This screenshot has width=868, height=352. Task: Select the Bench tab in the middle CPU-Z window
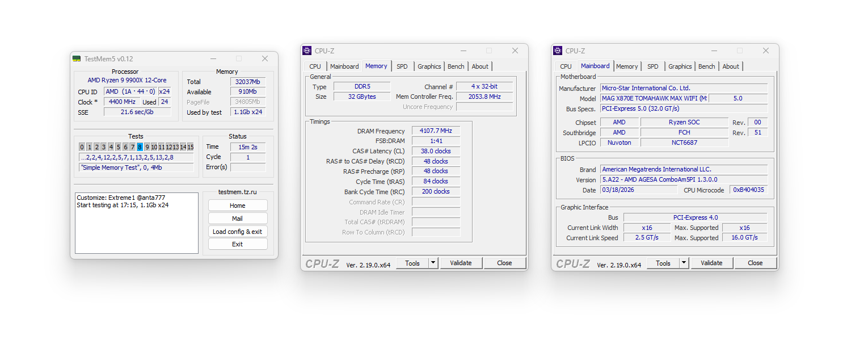point(456,66)
